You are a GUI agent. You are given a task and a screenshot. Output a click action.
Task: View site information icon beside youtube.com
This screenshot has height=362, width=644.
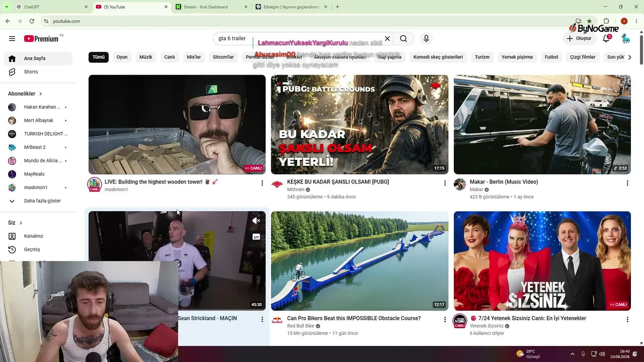pos(46,21)
